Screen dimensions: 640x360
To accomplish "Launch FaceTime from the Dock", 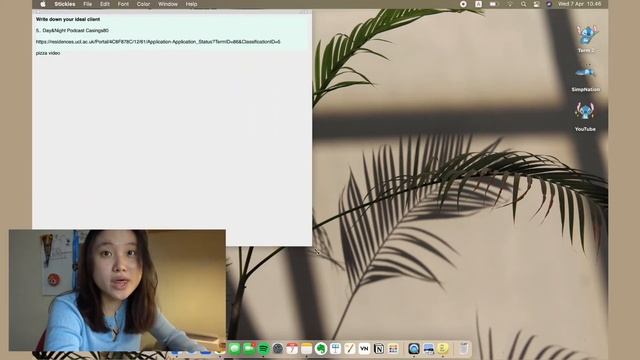I will point(249,349).
